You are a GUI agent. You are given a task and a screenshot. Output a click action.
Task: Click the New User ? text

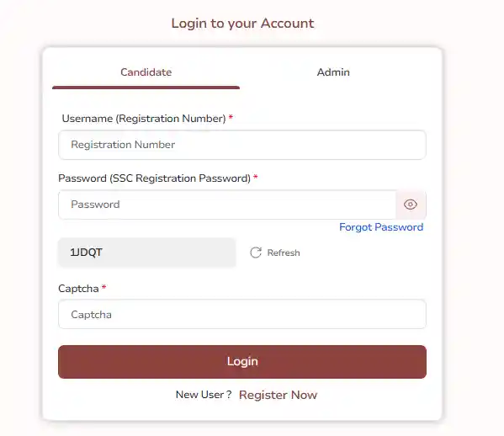(204, 395)
